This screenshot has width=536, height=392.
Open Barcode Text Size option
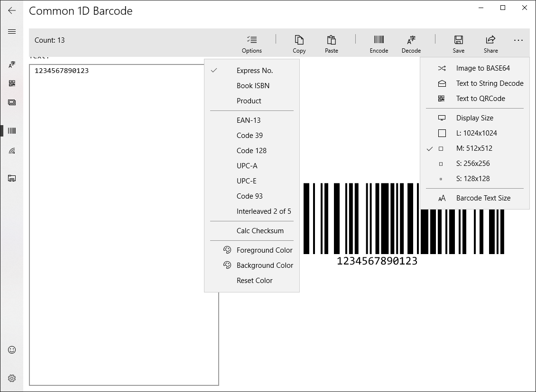(475, 199)
